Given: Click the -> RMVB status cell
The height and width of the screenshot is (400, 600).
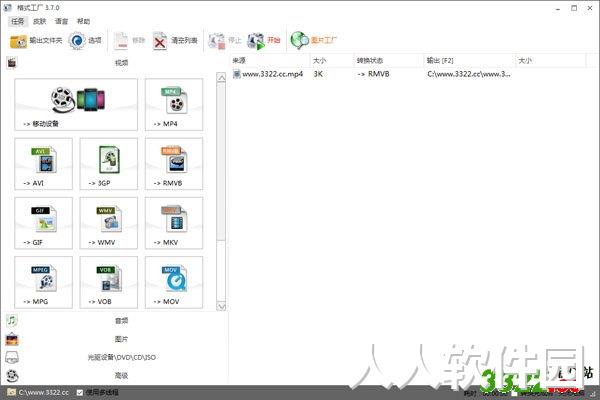Looking at the screenshot, I should pyautogui.click(x=373, y=74).
